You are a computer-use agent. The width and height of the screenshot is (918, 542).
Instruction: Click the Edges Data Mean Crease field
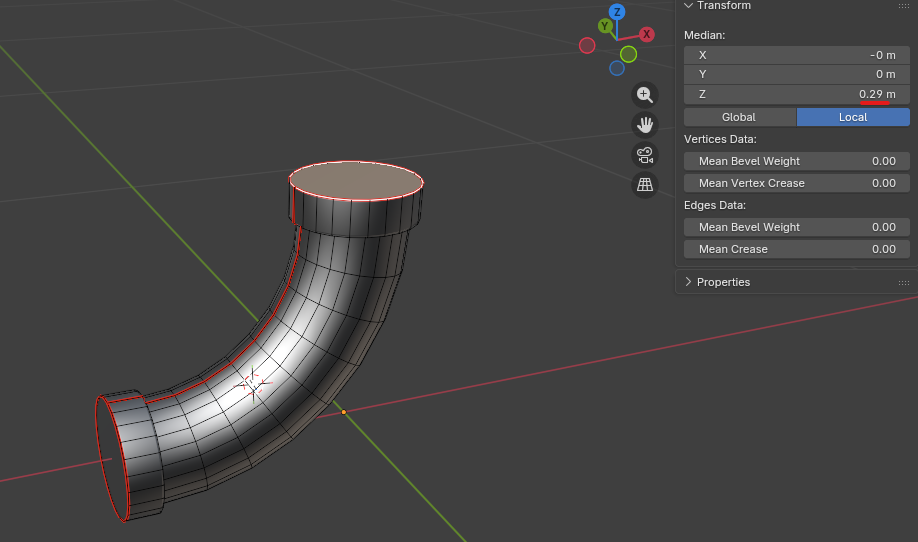tap(796, 249)
